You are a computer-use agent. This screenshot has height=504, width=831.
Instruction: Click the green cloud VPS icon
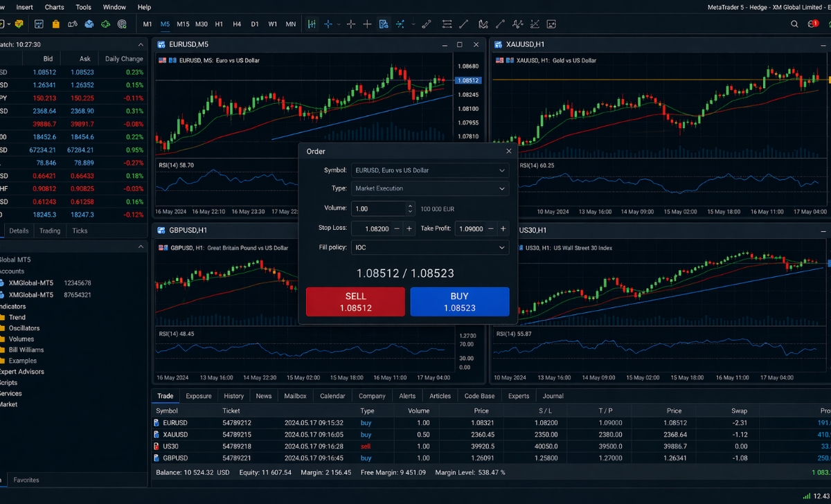pyautogui.click(x=105, y=24)
